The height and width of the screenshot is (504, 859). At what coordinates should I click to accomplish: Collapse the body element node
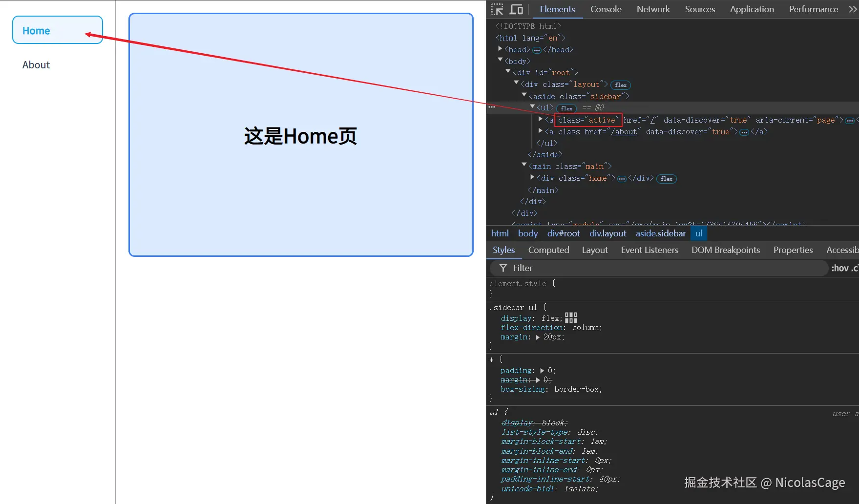(500, 60)
